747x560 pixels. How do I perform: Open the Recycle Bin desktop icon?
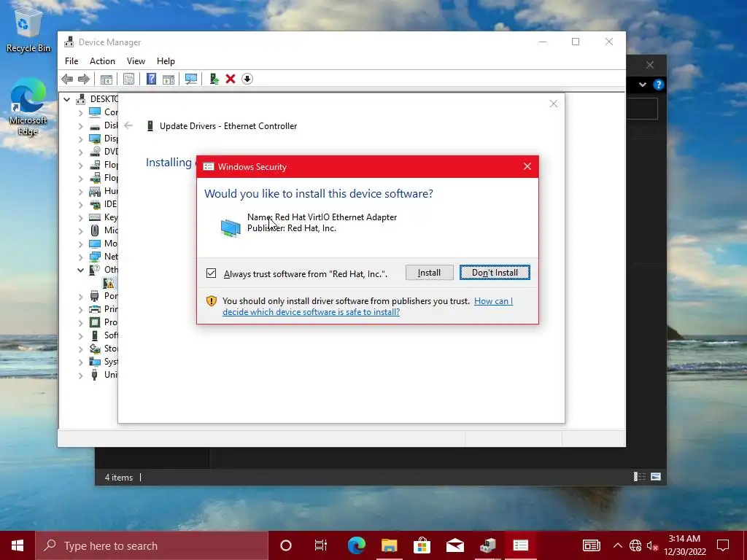click(x=28, y=31)
